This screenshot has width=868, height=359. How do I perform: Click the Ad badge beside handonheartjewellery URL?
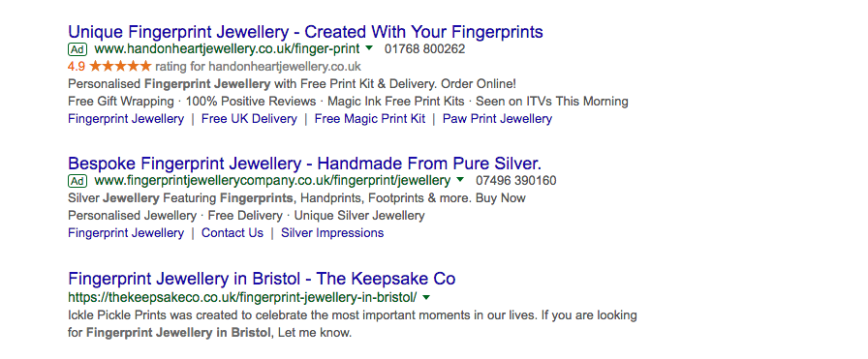click(x=77, y=49)
